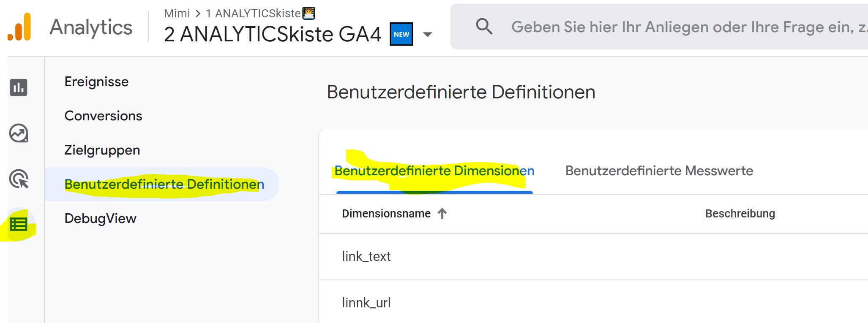Click the search magnifier icon
868x323 pixels.
pos(484,27)
